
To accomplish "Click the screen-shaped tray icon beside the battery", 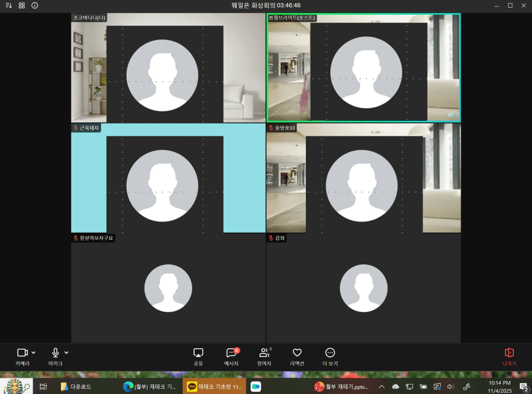I will coord(437,386).
